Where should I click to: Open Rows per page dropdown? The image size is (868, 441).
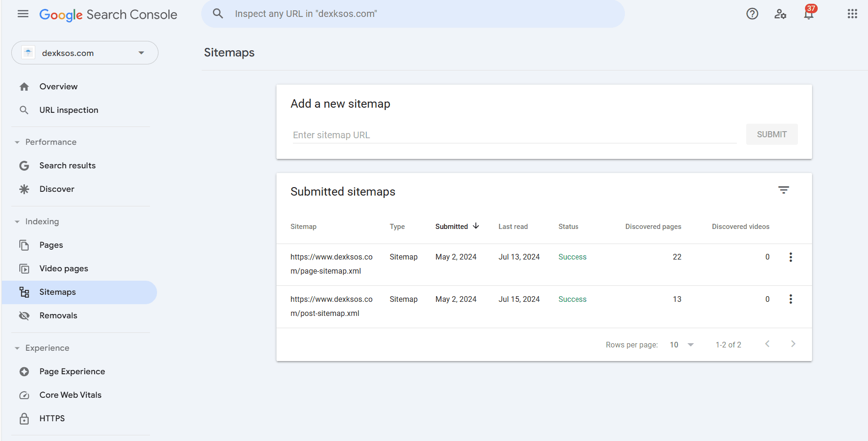[682, 345]
